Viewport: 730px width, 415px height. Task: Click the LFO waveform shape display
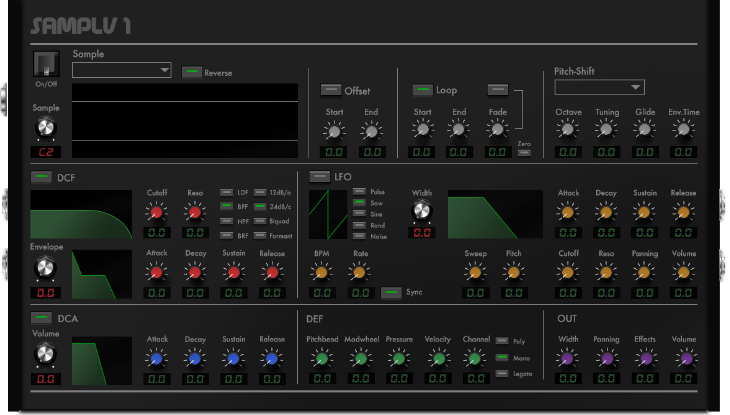pyautogui.click(x=328, y=214)
